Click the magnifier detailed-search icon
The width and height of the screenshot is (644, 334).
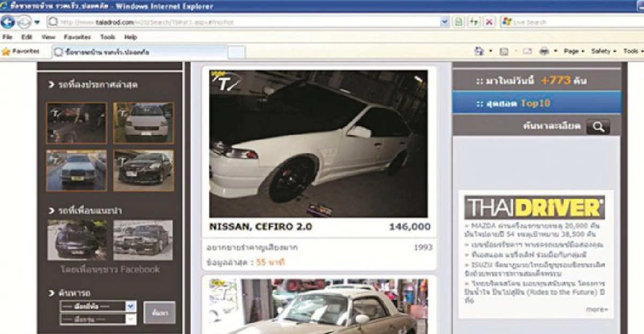598,127
